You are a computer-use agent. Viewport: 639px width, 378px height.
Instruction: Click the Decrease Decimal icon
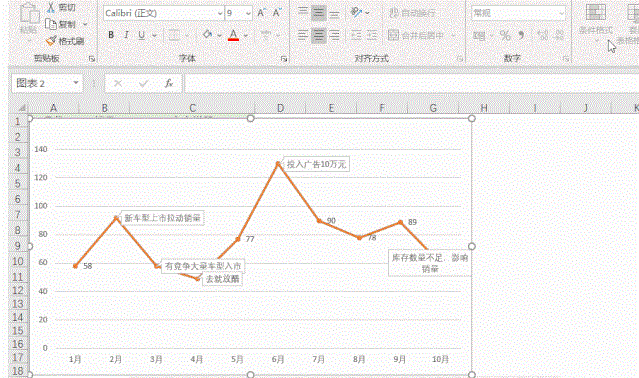pyautogui.click(x=559, y=35)
